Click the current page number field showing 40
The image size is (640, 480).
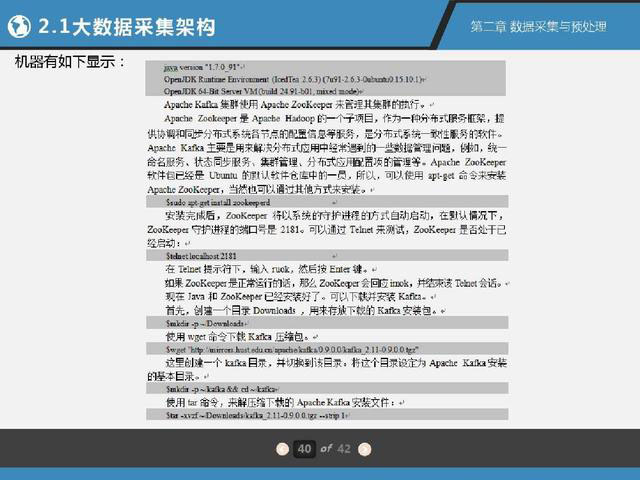(x=305, y=449)
